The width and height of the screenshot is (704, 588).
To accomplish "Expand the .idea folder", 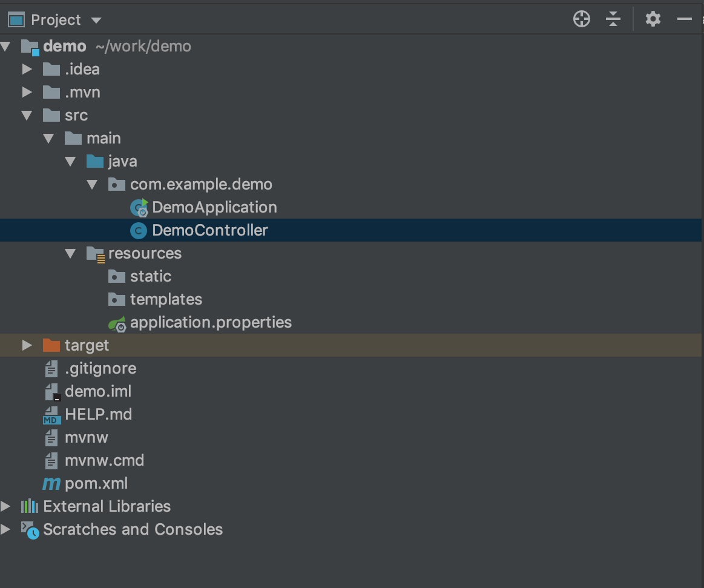I will 27,70.
